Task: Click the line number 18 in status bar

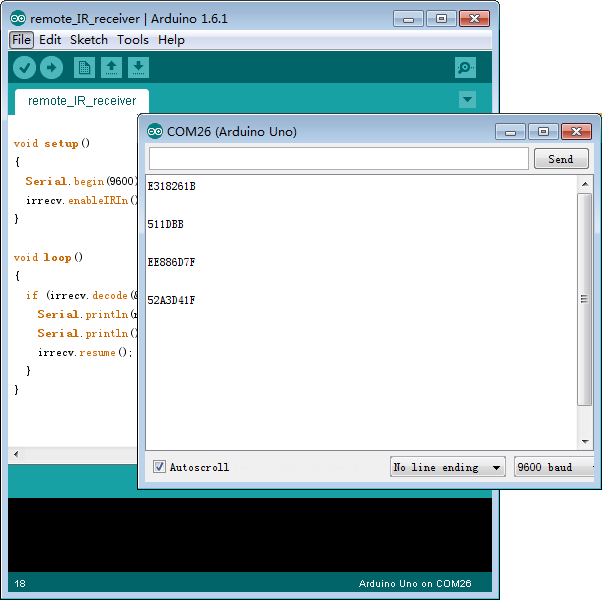Action: [x=20, y=583]
